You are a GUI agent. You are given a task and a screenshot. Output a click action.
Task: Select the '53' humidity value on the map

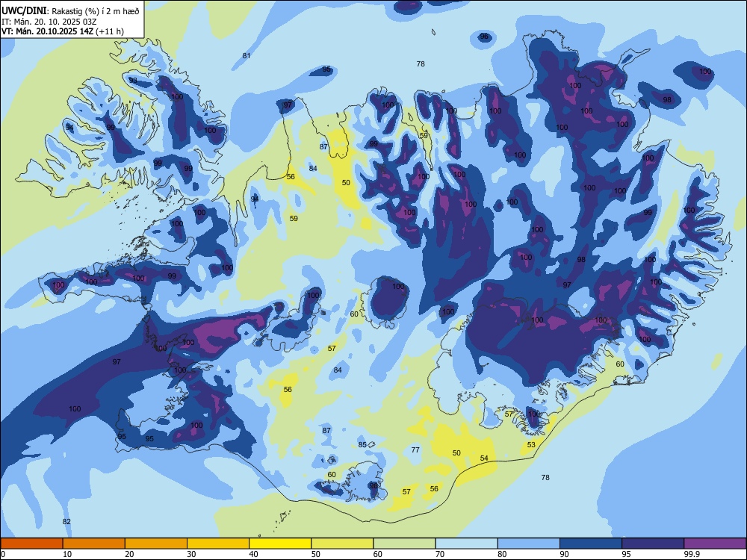pyautogui.click(x=531, y=445)
